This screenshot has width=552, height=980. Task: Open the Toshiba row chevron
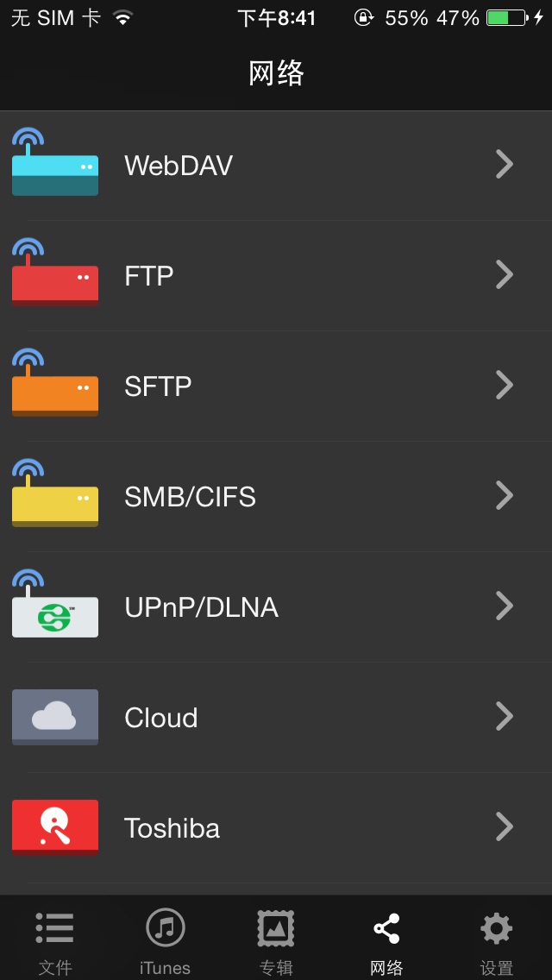click(505, 826)
